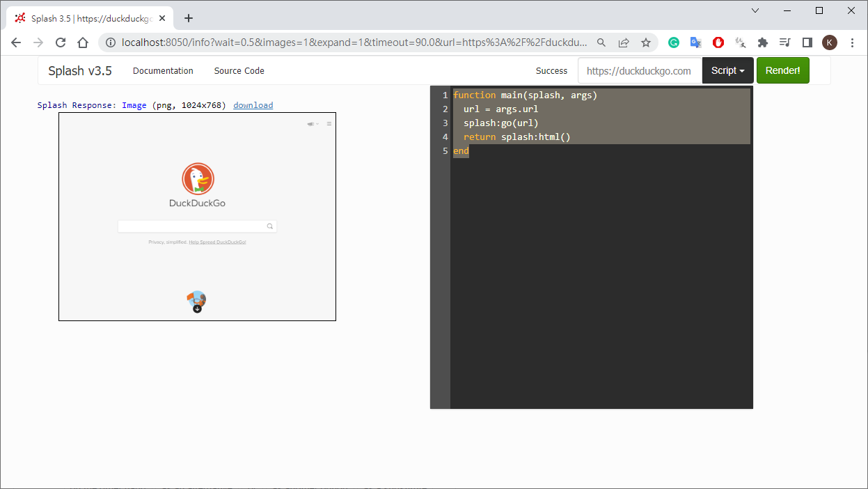Go to the browser home page
Image resolution: width=868 pixels, height=489 pixels.
coord(83,42)
